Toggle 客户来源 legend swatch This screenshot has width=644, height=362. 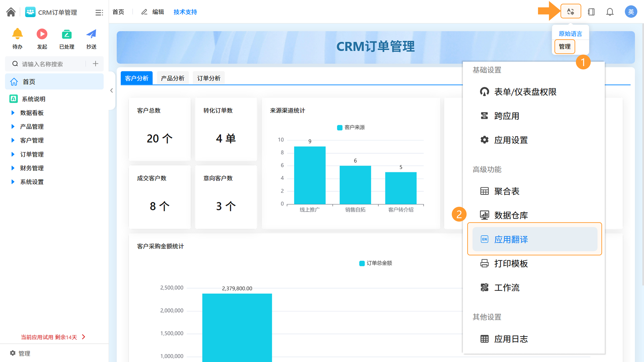coord(339,127)
